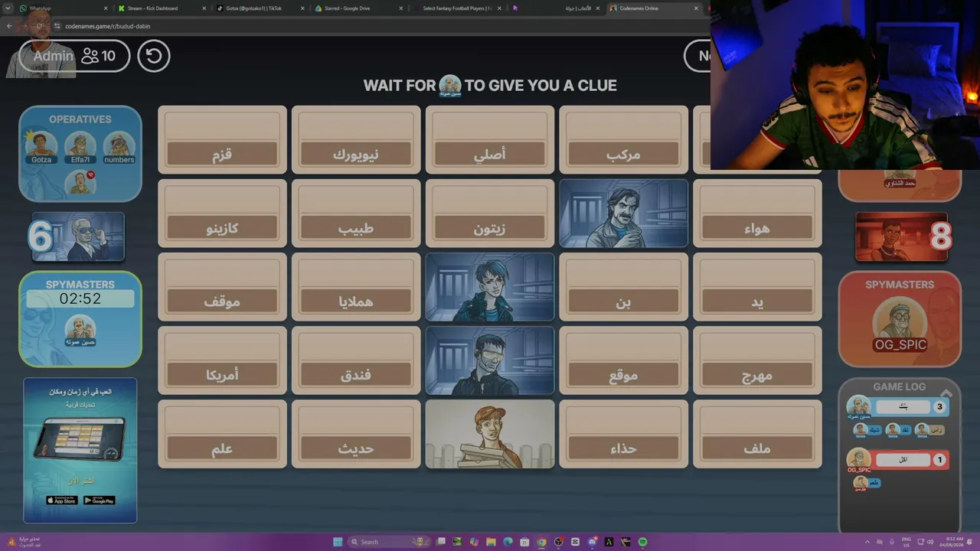Click Elfa7l's avatar in the Operatives panel
Viewport: 980px width, 551px height.
coord(80,147)
